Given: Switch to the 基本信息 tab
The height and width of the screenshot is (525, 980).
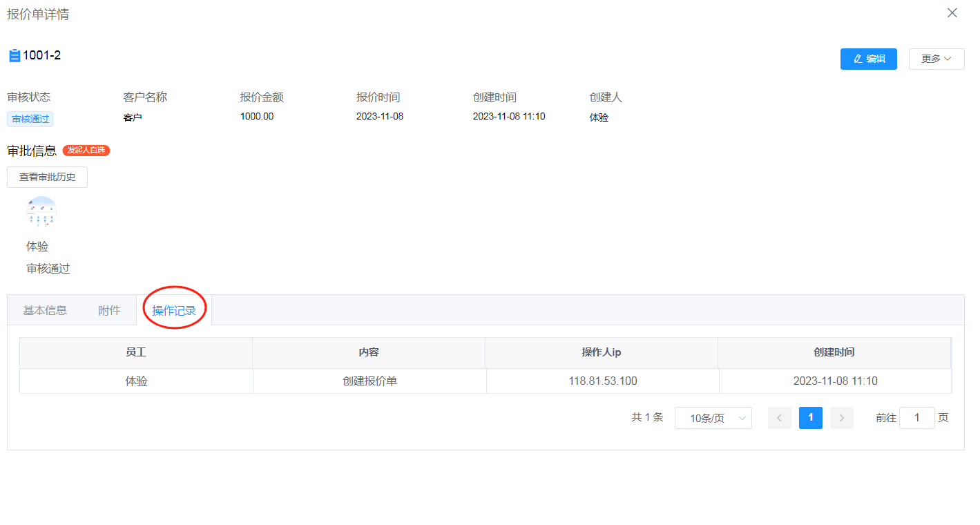Looking at the screenshot, I should 45,310.
